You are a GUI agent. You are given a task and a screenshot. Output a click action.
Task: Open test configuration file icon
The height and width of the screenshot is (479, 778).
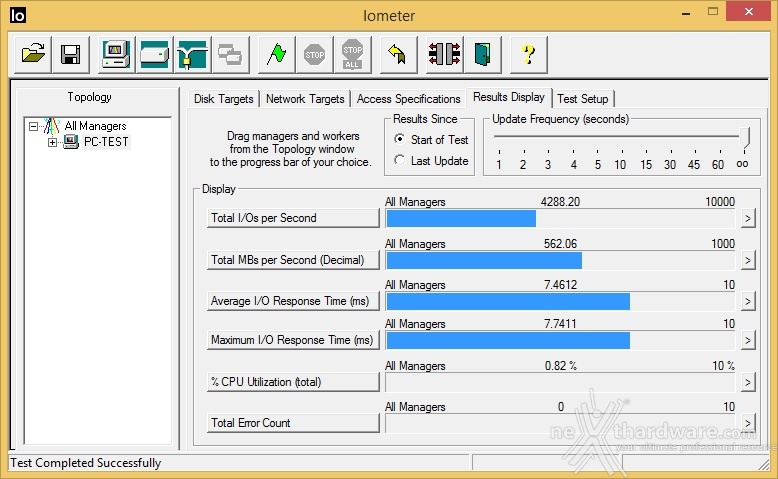(33, 54)
